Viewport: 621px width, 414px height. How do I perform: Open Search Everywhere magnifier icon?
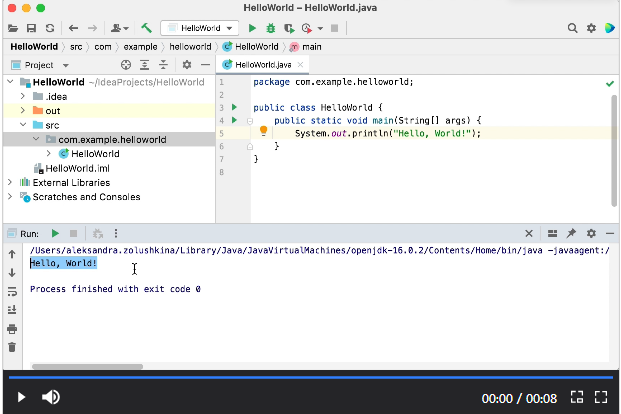[572, 28]
